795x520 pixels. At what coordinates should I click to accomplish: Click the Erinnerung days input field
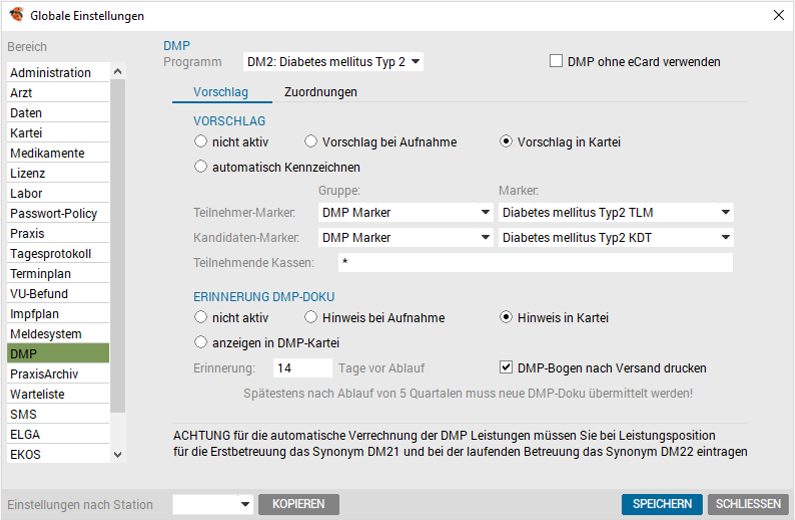click(x=303, y=367)
